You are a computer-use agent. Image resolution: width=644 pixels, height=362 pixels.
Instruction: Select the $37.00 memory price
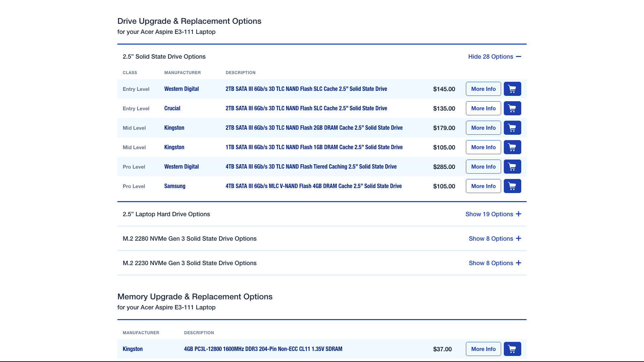pyautogui.click(x=442, y=349)
